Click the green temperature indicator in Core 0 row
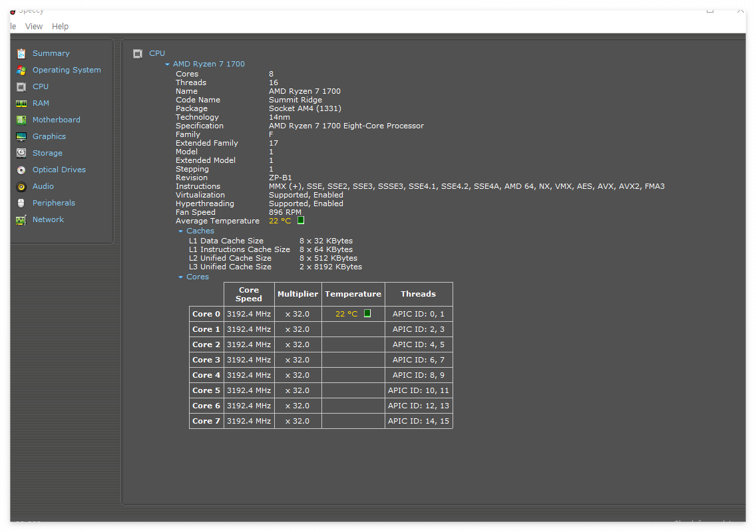The height and width of the screenshot is (532, 756). click(367, 313)
